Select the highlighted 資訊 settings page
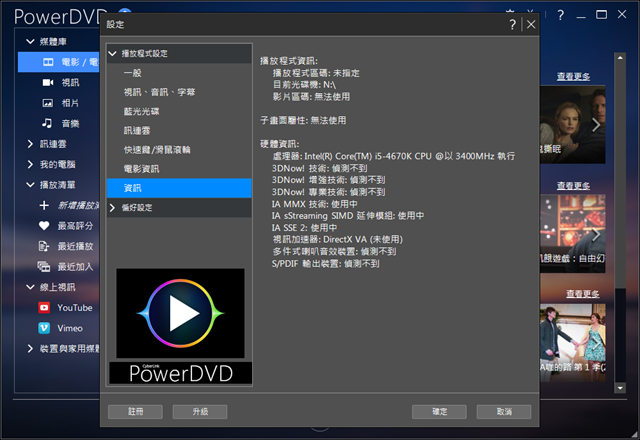 pyautogui.click(x=179, y=188)
